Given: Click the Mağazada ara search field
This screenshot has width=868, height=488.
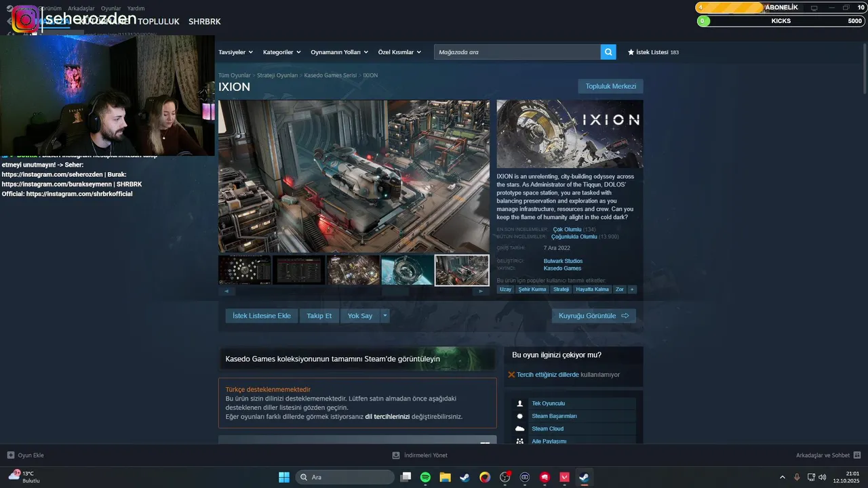Looking at the screenshot, I should click(x=517, y=52).
